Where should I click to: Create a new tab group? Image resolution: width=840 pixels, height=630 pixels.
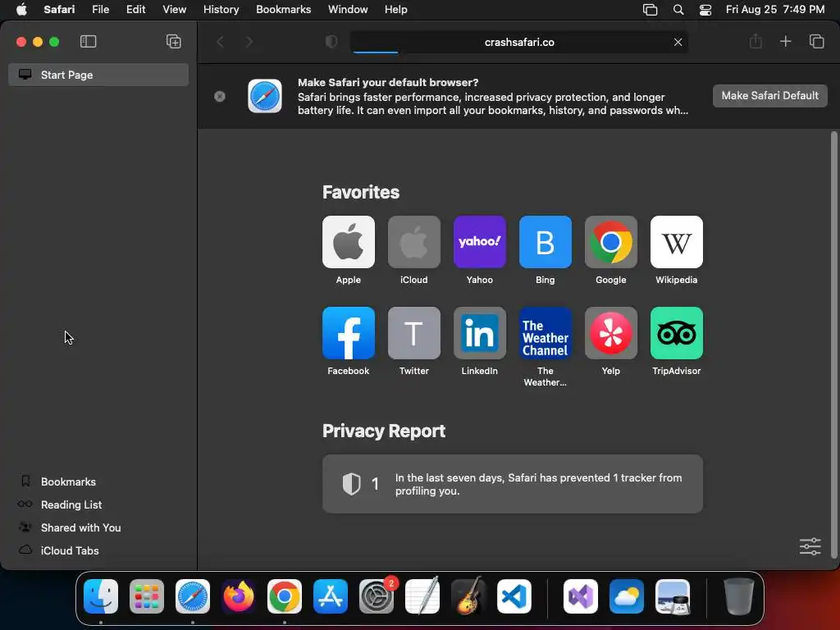pyautogui.click(x=174, y=41)
